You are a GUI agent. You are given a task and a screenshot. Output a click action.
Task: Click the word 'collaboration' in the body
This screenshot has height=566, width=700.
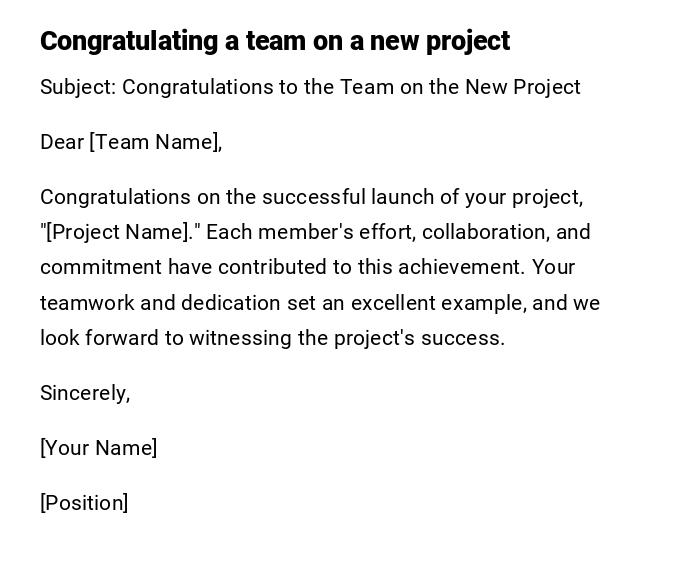click(486, 232)
